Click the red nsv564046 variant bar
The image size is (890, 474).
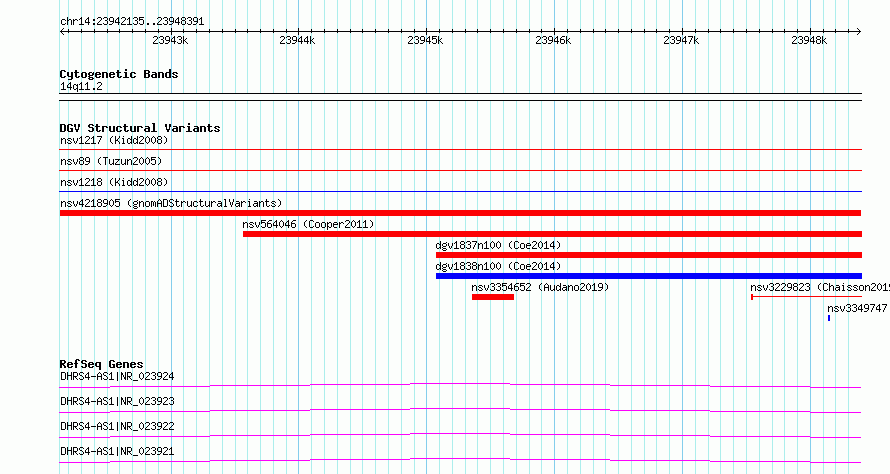click(552, 234)
